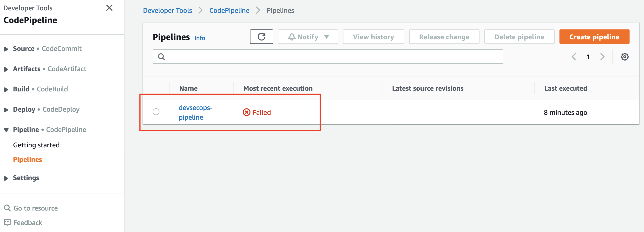Open Getting started in sidebar
The width and height of the screenshot is (644, 232).
(36, 145)
